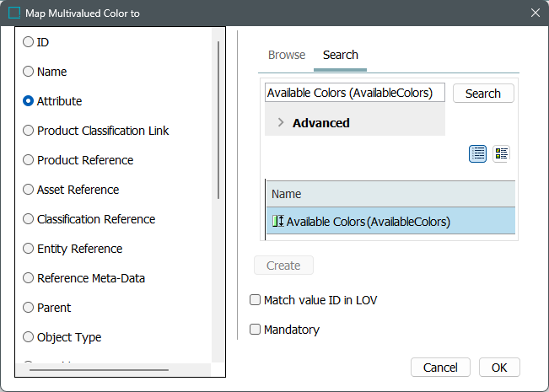Select Asset Reference mapping option
The image size is (549, 392).
point(28,190)
